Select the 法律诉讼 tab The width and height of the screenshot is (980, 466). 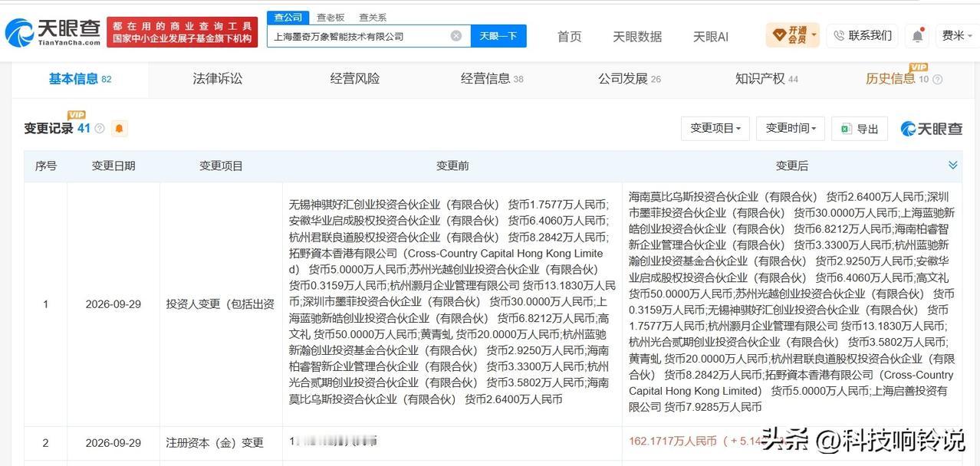tap(218, 78)
